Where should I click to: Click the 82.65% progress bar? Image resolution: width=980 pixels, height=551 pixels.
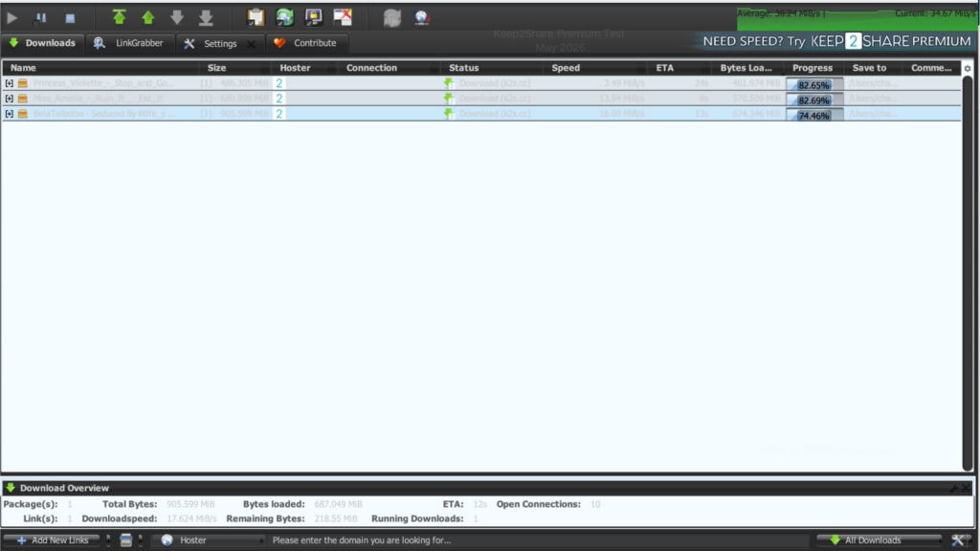click(814, 84)
